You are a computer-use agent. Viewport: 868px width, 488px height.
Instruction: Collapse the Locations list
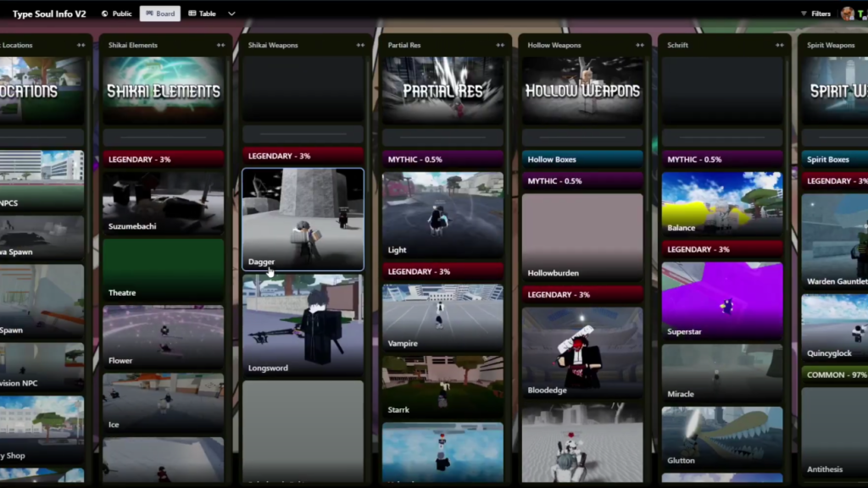81,45
